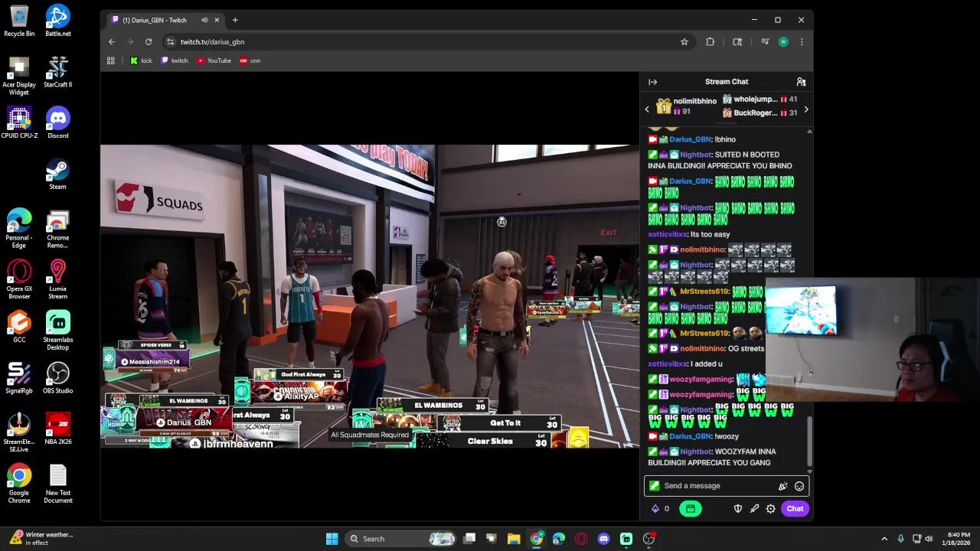Image resolution: width=980 pixels, height=551 pixels.
Task: Show the previous gift leaderboard entry
Action: 647,109
